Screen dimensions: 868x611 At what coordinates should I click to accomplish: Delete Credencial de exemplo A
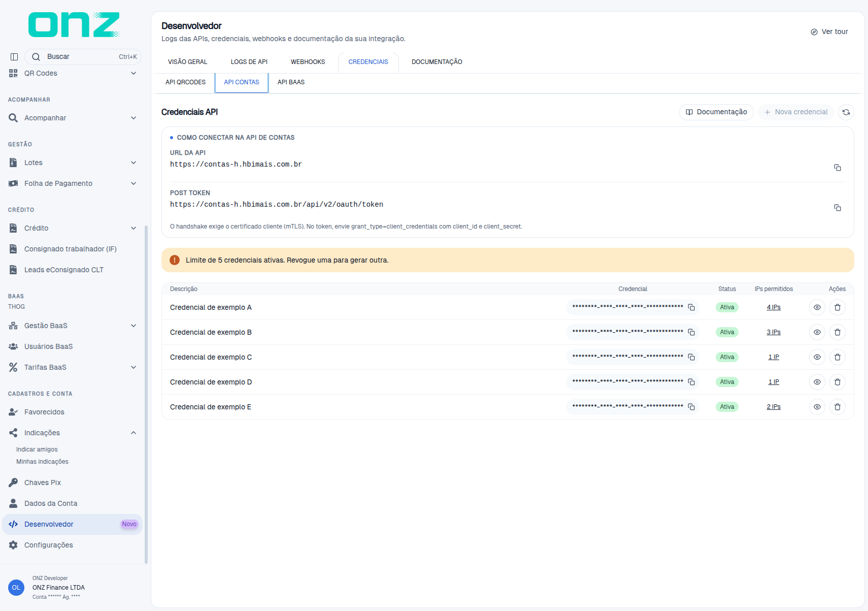[838, 307]
